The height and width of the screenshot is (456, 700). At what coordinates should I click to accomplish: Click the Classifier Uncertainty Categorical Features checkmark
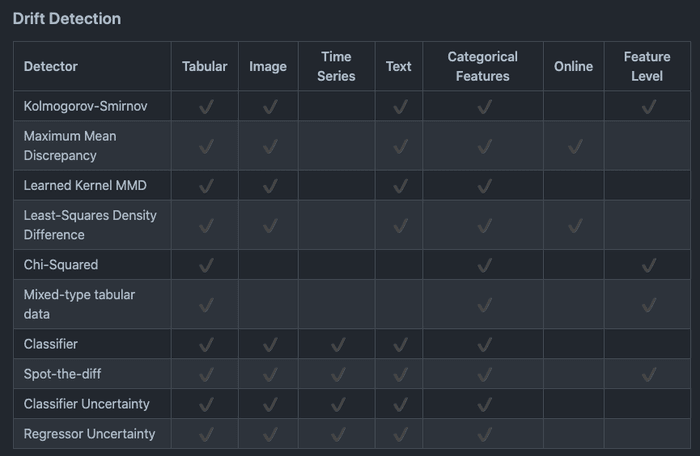[x=483, y=404]
